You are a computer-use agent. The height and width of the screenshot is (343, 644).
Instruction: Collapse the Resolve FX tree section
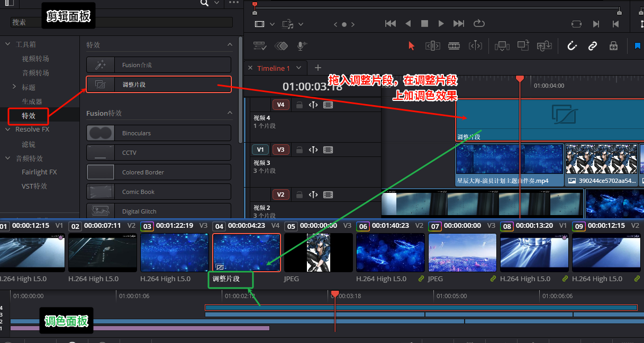coord(7,129)
